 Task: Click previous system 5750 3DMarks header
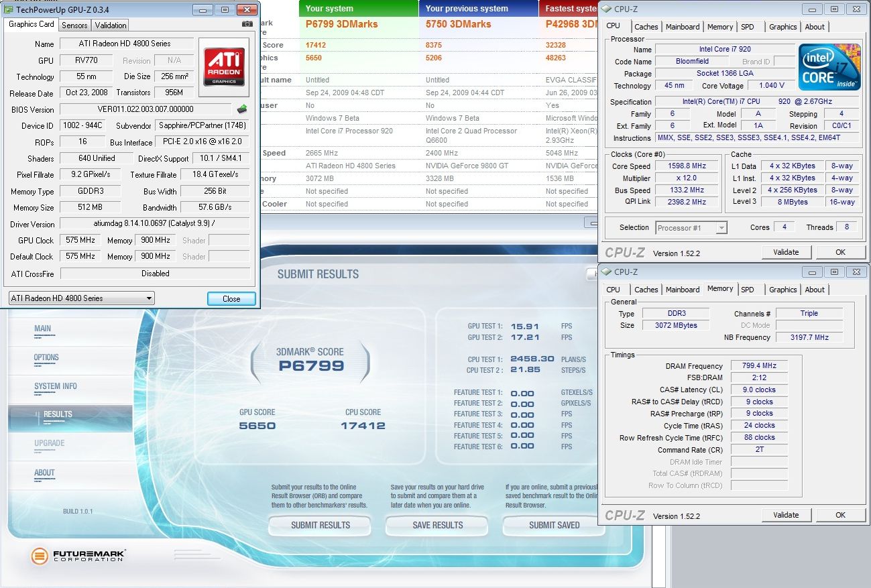click(458, 24)
